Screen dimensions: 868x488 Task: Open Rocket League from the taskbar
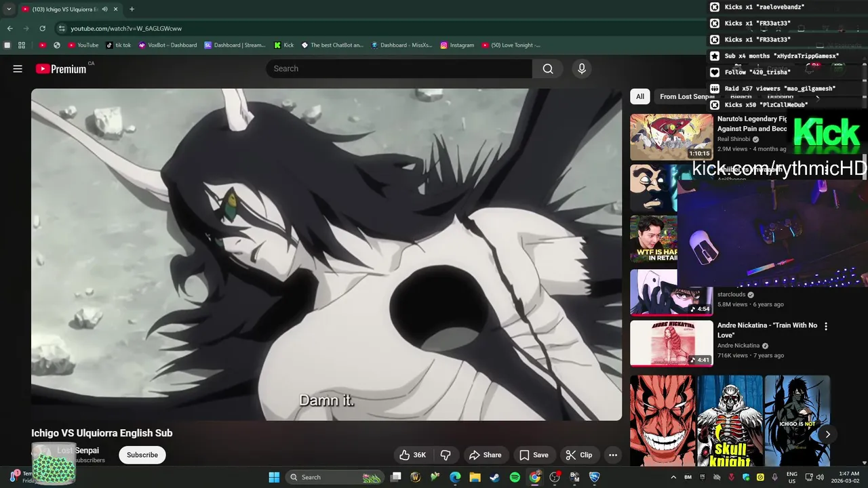[x=595, y=477]
